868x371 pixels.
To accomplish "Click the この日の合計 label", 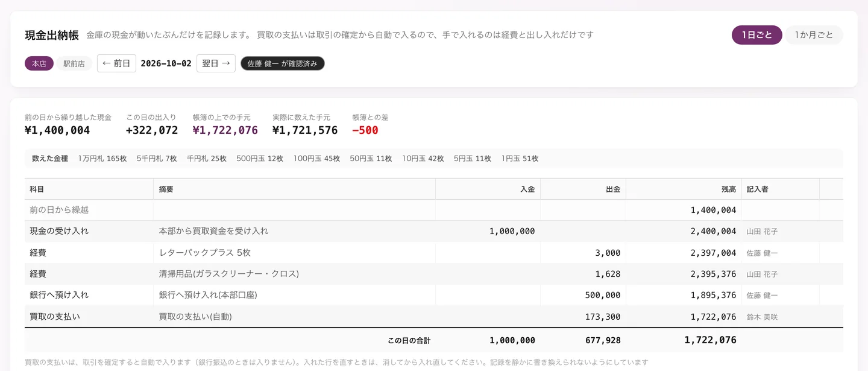I will coord(409,340).
